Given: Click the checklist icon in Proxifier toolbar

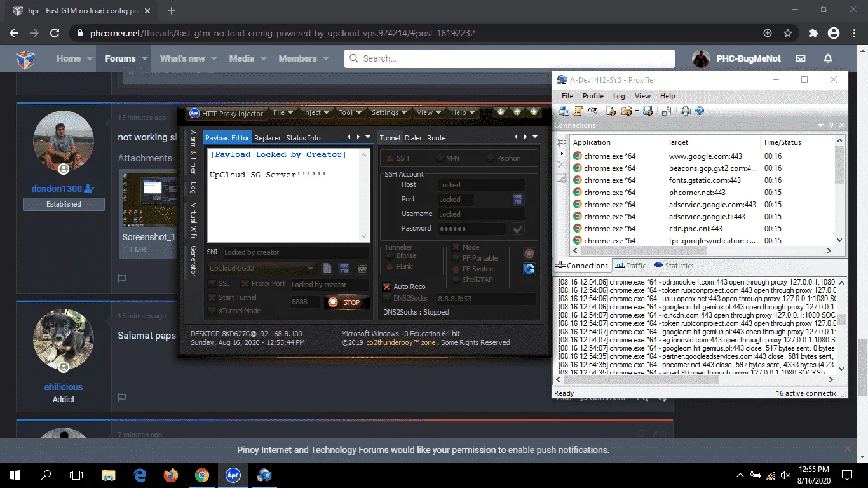Looking at the screenshot, I should tap(667, 111).
